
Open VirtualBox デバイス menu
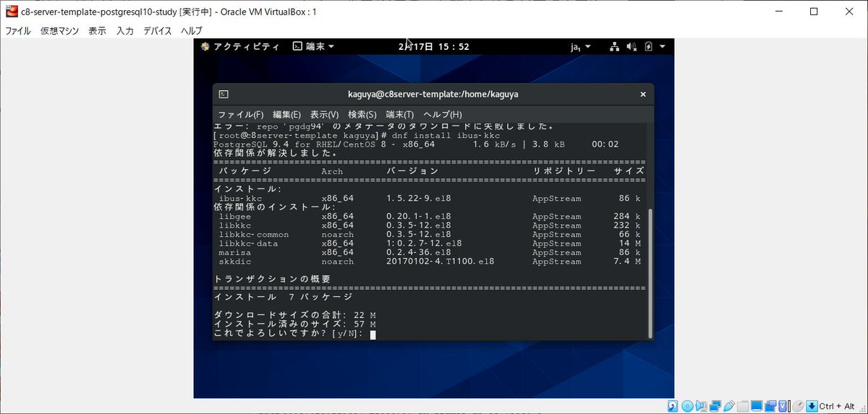tap(158, 31)
